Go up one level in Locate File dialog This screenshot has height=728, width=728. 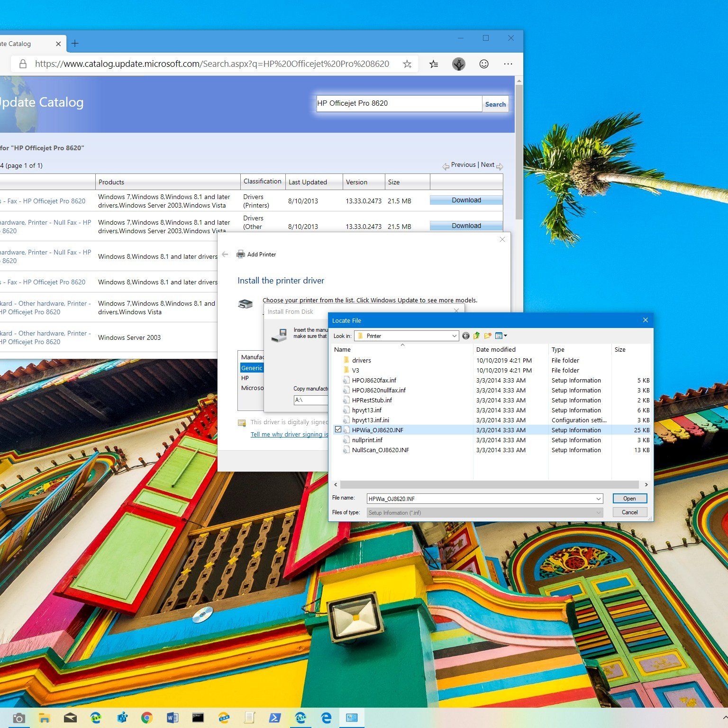tap(476, 336)
